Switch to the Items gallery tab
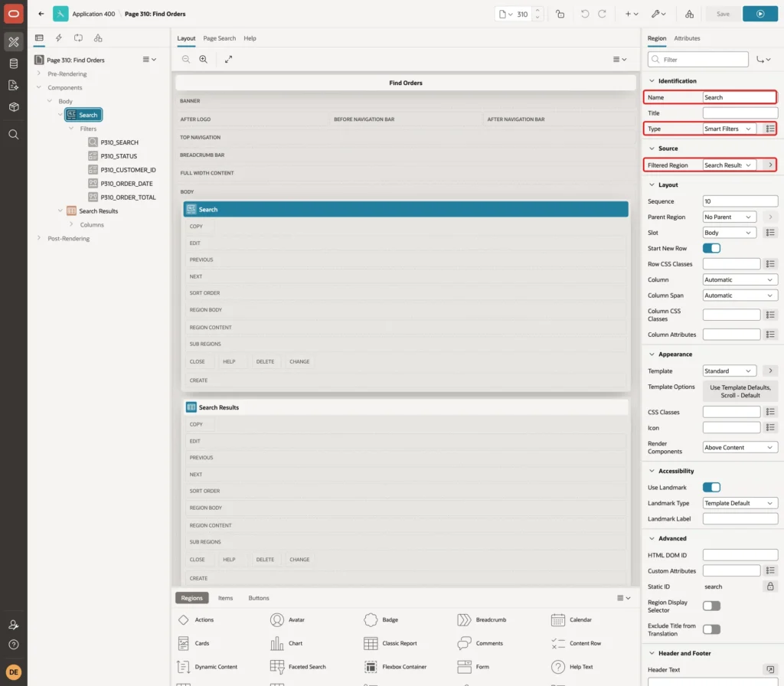The image size is (784, 686). pyautogui.click(x=226, y=598)
